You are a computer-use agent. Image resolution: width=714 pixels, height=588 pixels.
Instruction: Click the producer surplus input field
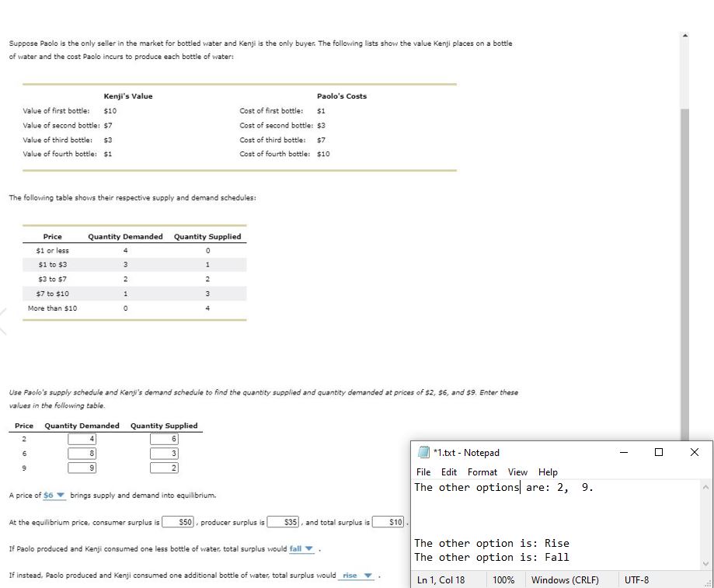pyautogui.click(x=283, y=522)
